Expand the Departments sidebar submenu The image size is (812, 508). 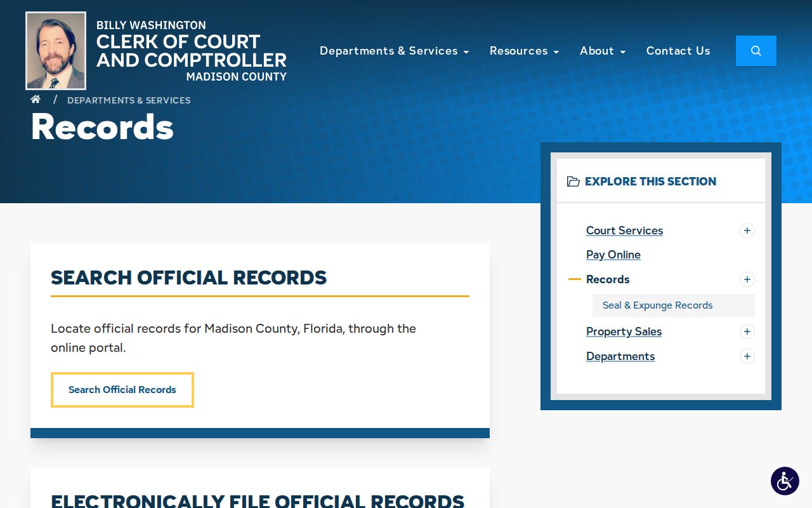tap(747, 356)
